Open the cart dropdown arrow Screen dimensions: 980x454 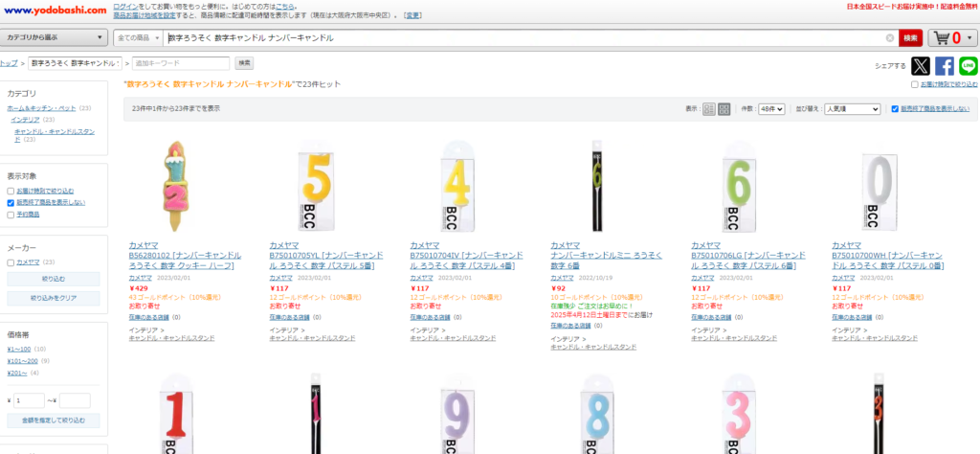click(x=969, y=38)
